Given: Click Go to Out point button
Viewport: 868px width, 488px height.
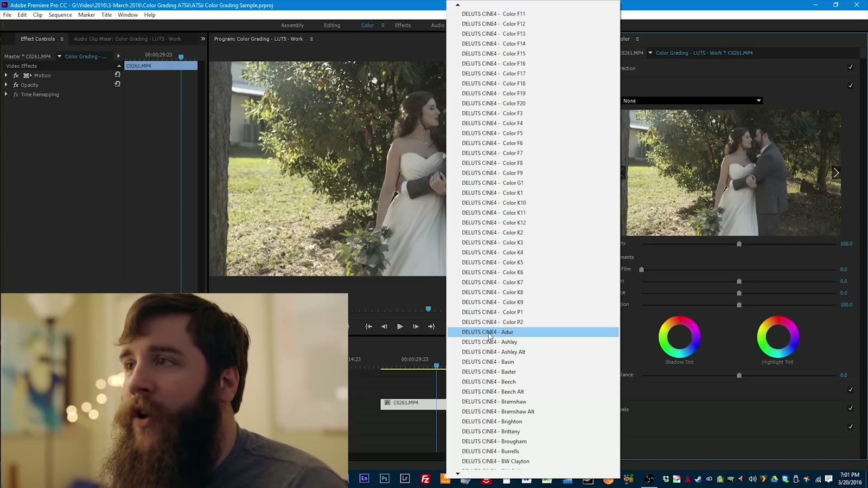Looking at the screenshot, I should pyautogui.click(x=431, y=326).
